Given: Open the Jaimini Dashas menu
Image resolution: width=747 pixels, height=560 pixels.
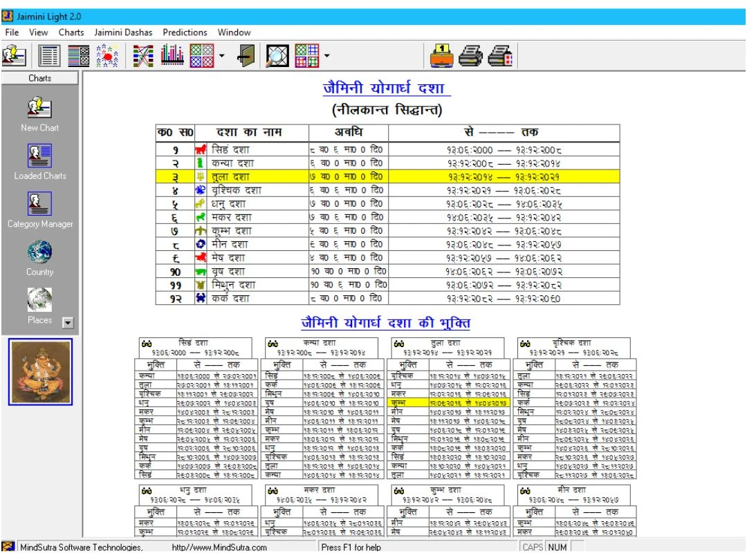Looking at the screenshot, I should click(123, 32).
